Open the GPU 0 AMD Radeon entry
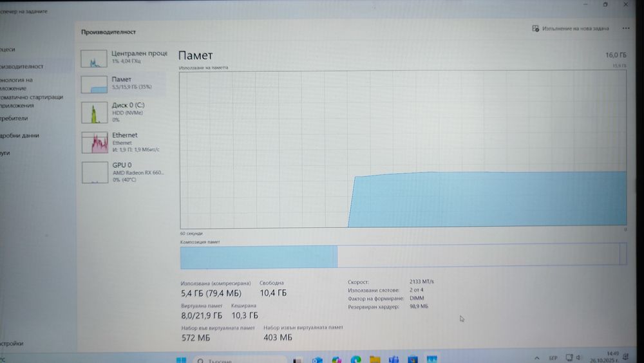The image size is (644, 363). tap(124, 172)
